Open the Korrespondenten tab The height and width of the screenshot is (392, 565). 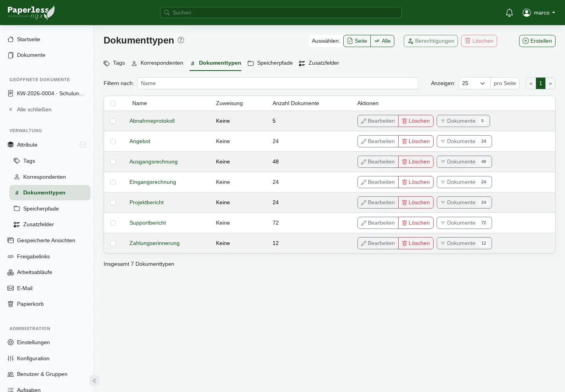157,63
